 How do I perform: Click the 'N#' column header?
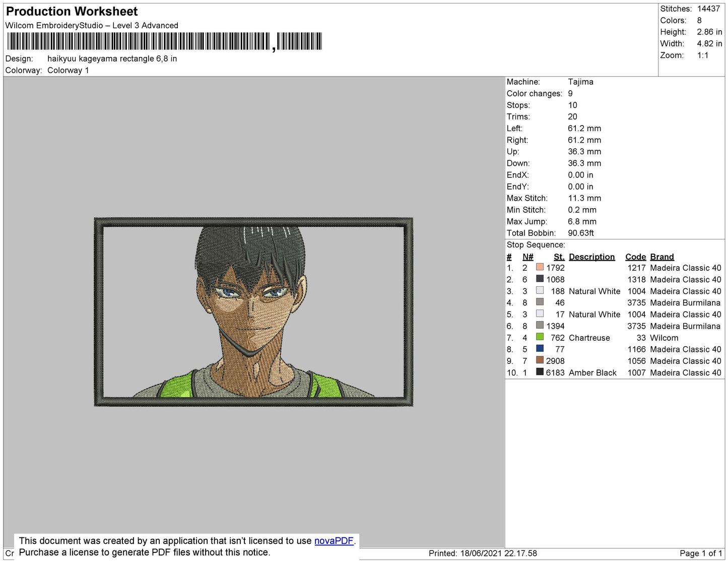[527, 257]
